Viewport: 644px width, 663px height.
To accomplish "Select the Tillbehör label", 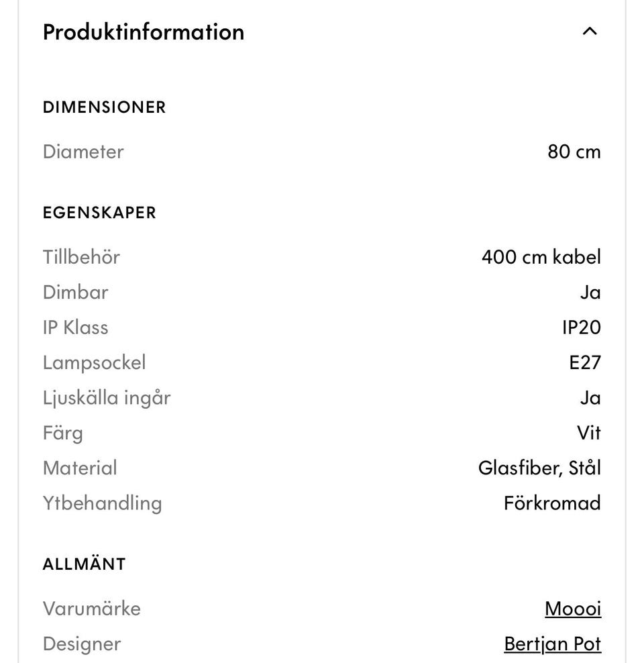I will (x=81, y=257).
